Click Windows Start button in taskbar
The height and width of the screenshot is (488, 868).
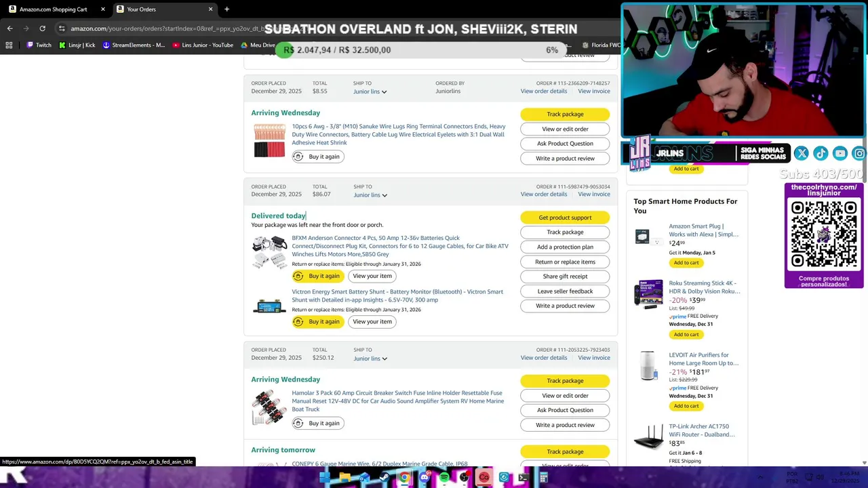point(325,478)
